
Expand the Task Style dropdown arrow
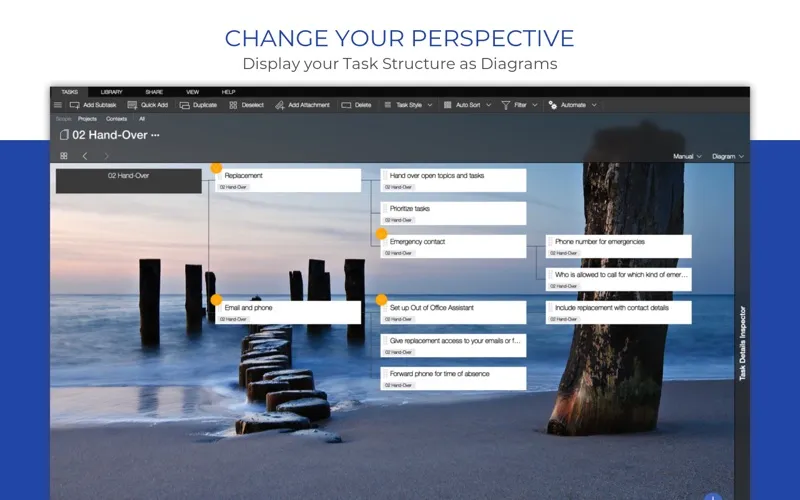(x=430, y=105)
